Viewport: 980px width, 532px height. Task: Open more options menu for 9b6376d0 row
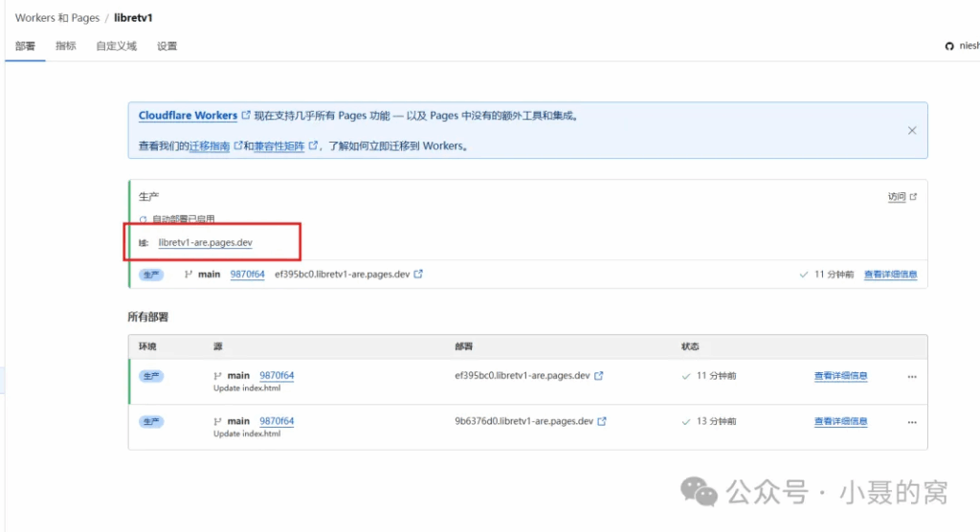912,422
